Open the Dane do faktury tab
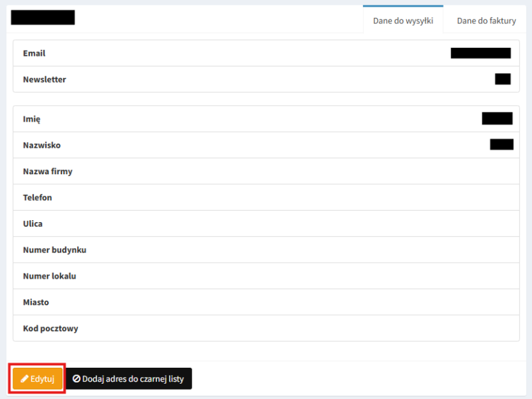The image size is (532, 399). click(486, 21)
